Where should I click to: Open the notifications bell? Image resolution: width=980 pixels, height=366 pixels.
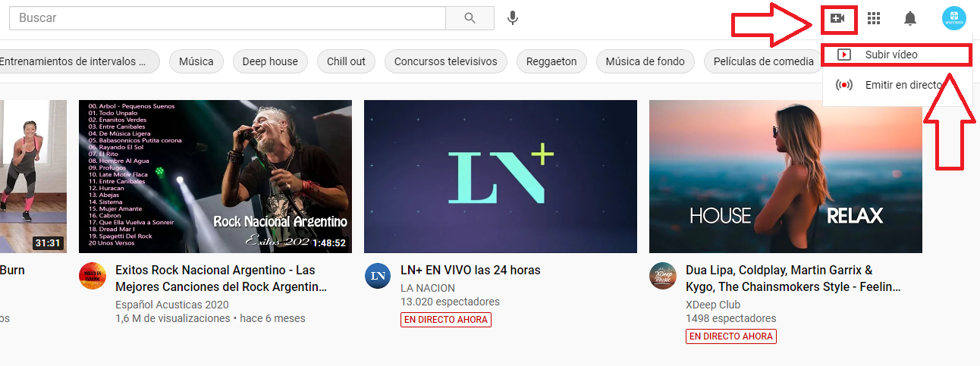point(910,18)
